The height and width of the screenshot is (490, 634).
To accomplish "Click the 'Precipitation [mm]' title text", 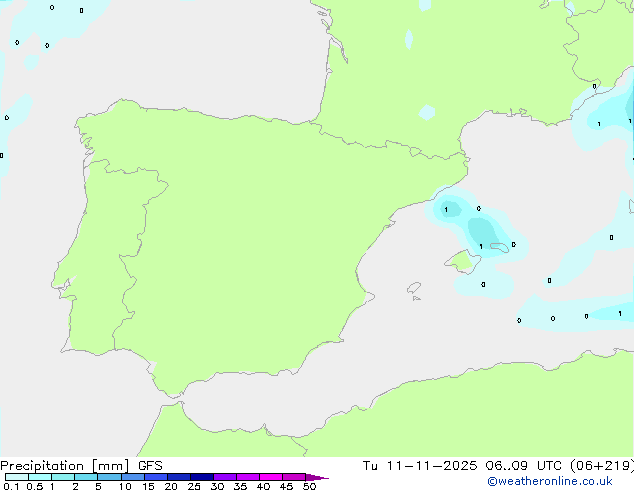I will [x=65, y=466].
